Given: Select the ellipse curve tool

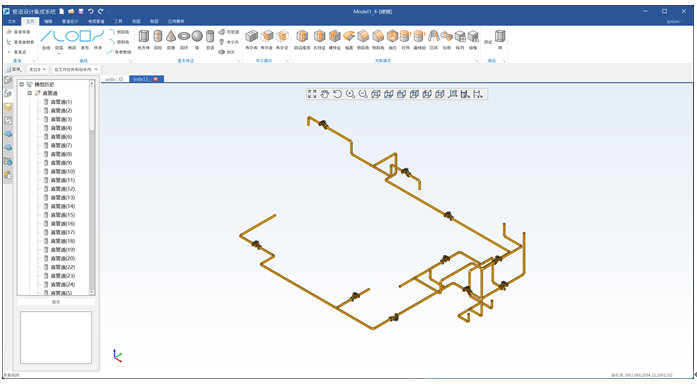Looking at the screenshot, I should tap(72, 39).
